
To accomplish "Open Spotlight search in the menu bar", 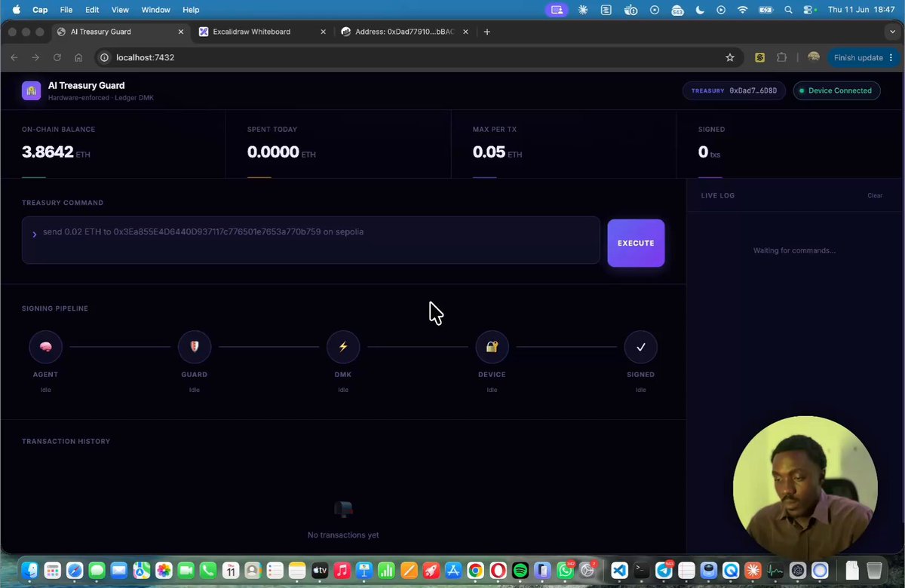I will [788, 10].
